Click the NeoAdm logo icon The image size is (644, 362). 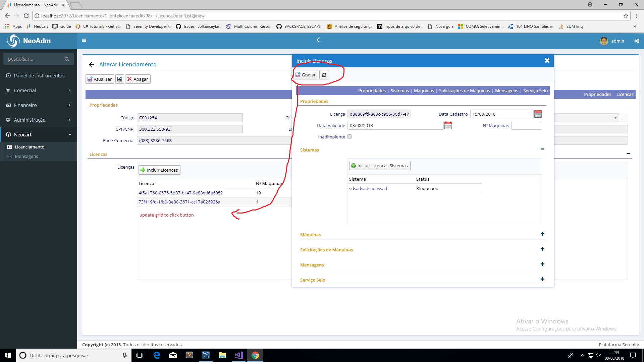pos(13,41)
